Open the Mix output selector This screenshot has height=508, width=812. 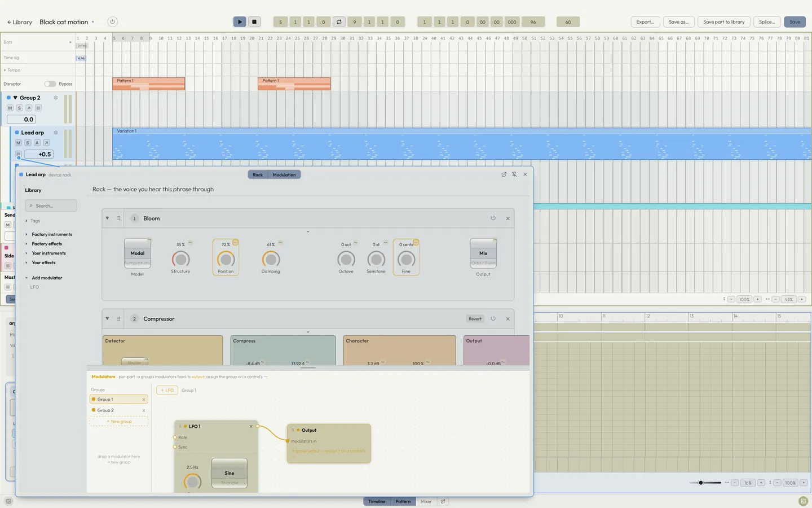(x=483, y=253)
